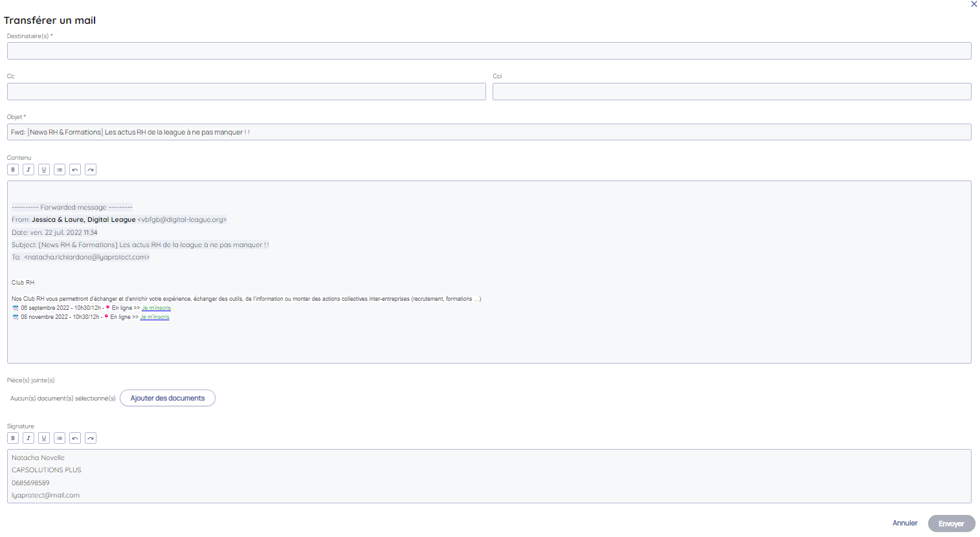Undo last change in Signature editor

pos(75,438)
